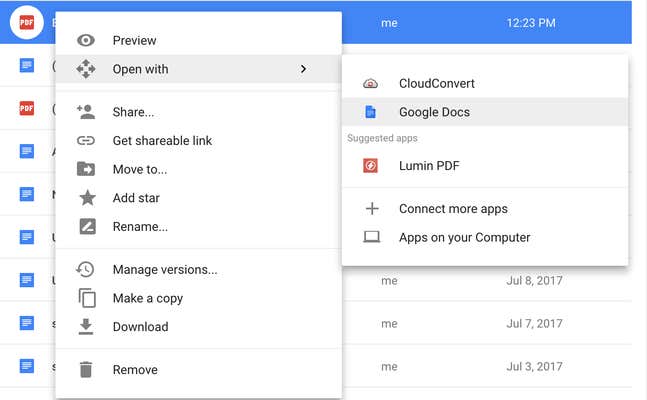The width and height of the screenshot is (647, 400).
Task: Click the Rename pencil icon
Action: click(x=87, y=227)
